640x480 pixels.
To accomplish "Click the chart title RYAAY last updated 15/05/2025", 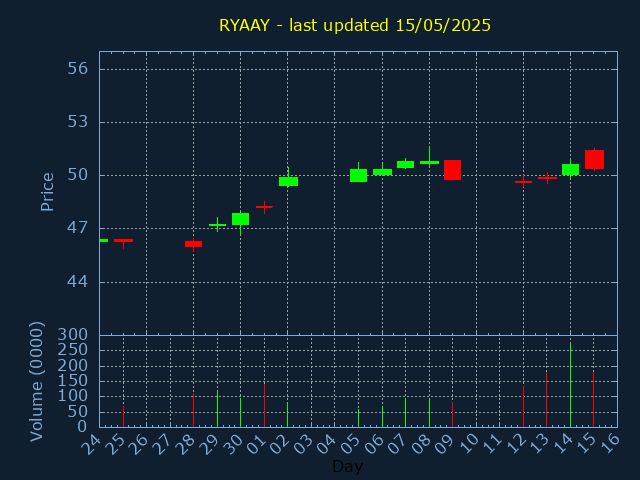I will click(x=355, y=25).
